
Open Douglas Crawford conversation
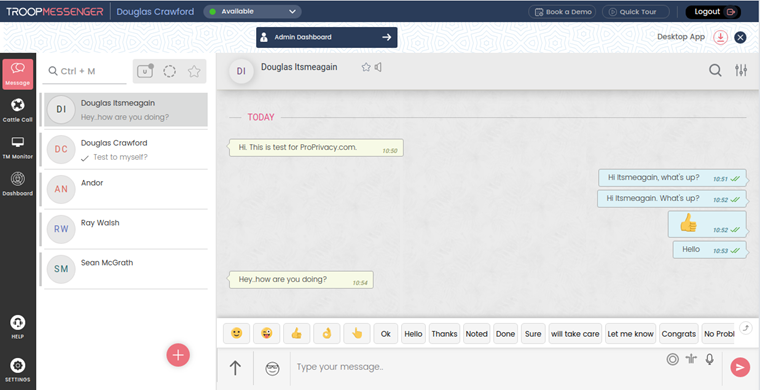(x=126, y=150)
